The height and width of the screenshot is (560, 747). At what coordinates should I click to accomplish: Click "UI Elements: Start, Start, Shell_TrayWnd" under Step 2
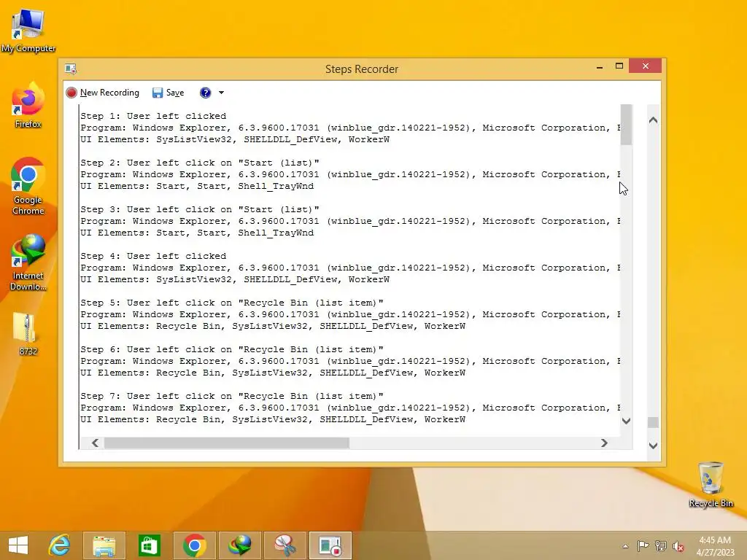(x=197, y=186)
